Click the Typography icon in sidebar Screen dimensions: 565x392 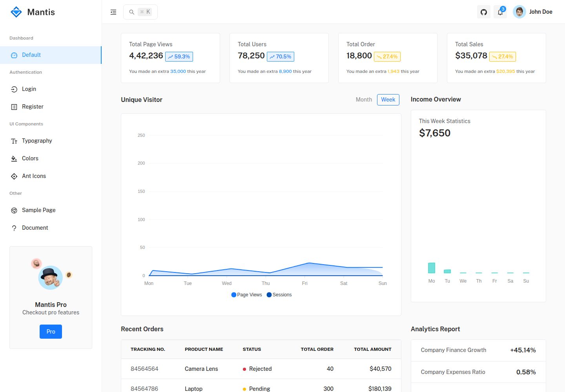pos(14,141)
